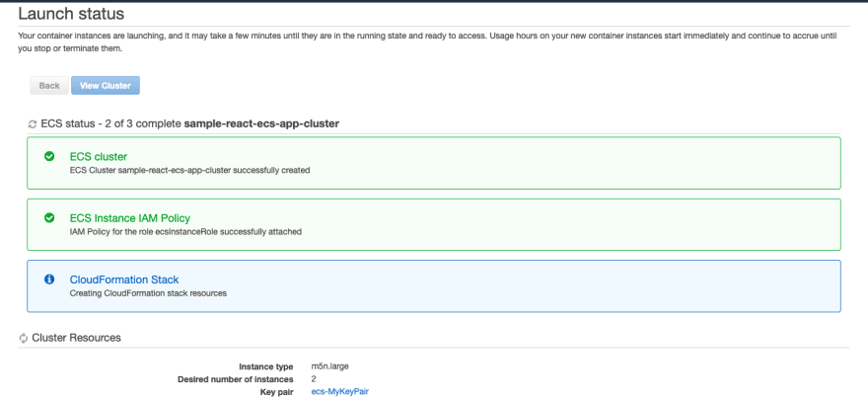Select the ECS cluster heading
This screenshot has width=868, height=398.
click(99, 157)
